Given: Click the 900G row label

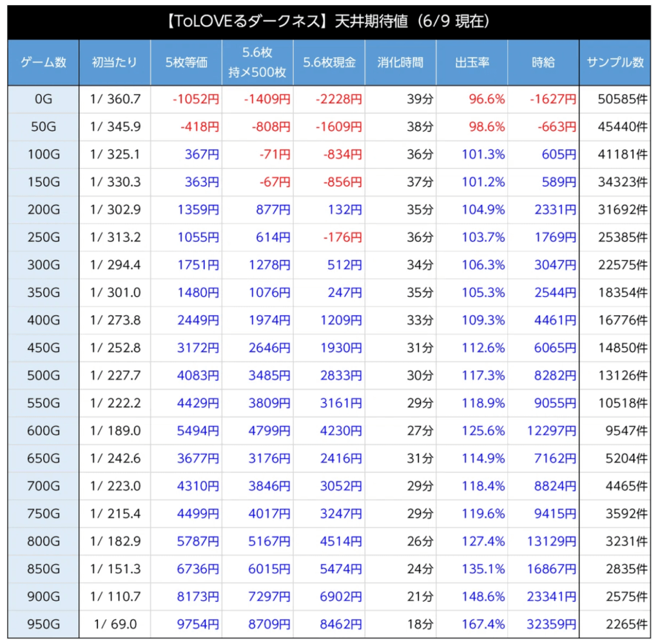Looking at the screenshot, I should [43, 596].
